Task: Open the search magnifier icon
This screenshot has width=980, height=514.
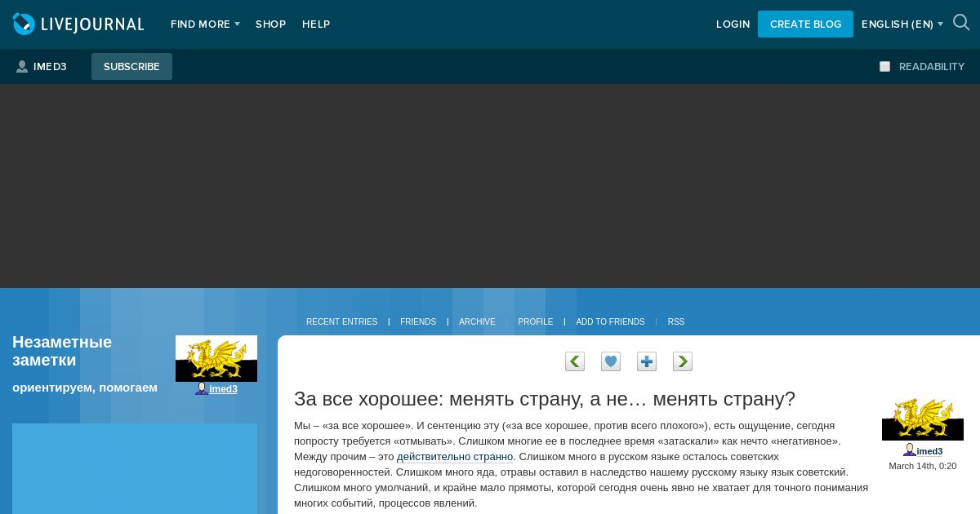Action: point(961,23)
